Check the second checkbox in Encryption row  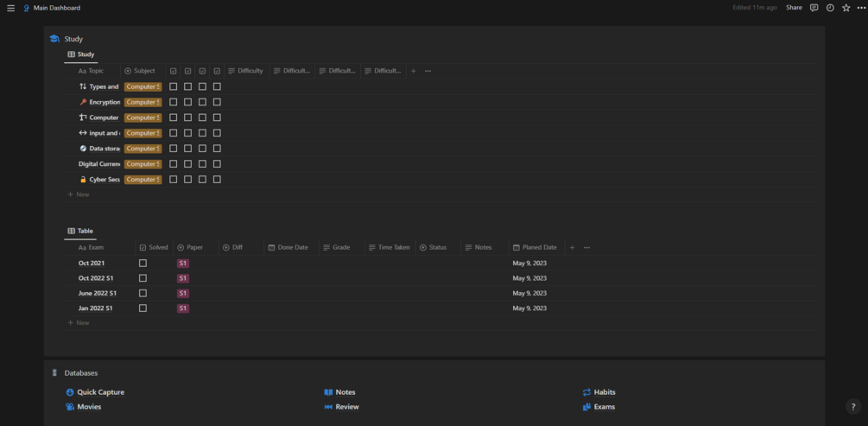[187, 102]
